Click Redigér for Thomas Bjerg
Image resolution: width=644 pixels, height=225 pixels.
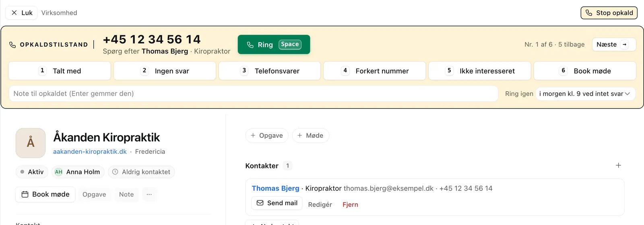pos(320,205)
